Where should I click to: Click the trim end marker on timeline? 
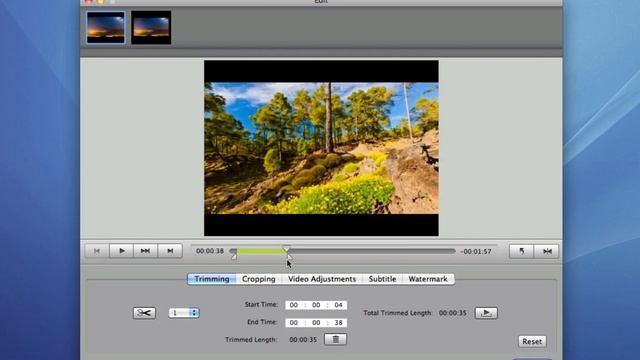[x=289, y=256]
